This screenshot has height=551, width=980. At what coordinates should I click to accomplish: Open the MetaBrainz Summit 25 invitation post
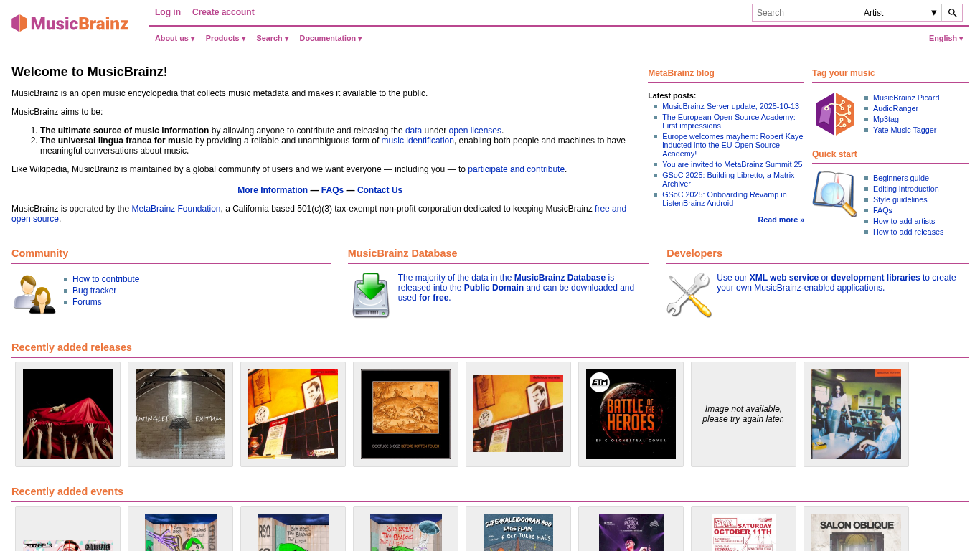[x=732, y=164]
